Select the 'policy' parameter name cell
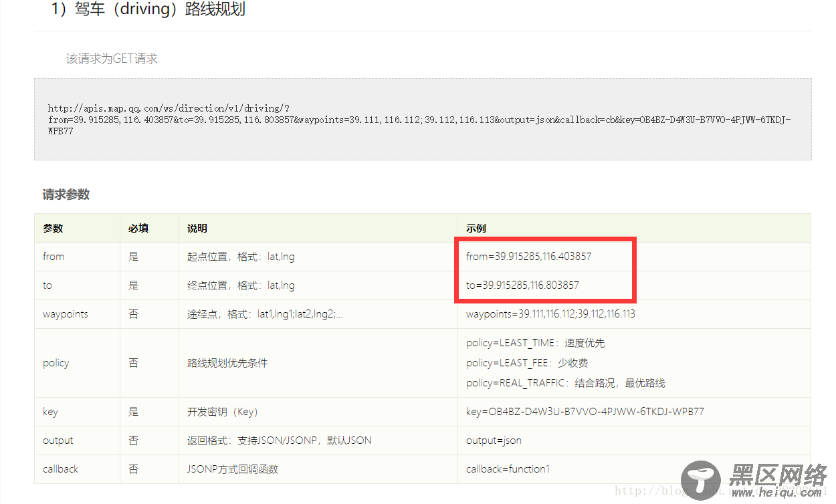The height and width of the screenshot is (504, 836). 56,363
